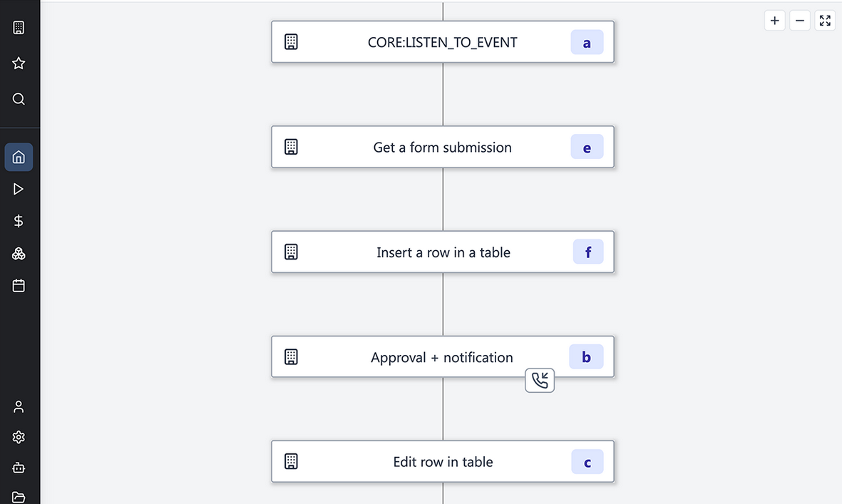Select the Edit row in table node

pos(442,462)
